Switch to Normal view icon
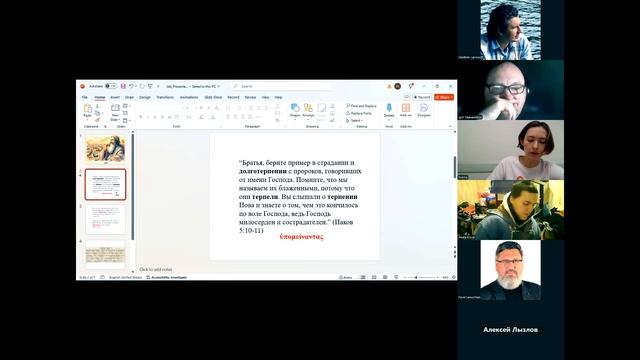 363,277
